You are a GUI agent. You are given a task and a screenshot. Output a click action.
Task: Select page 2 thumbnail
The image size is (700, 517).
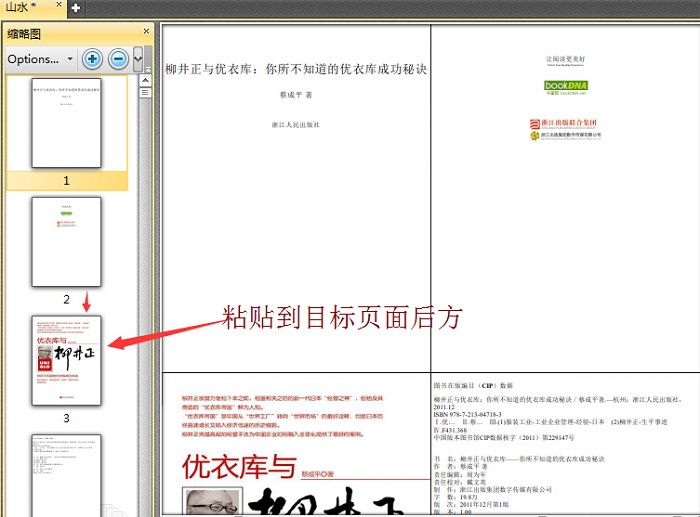[67, 242]
